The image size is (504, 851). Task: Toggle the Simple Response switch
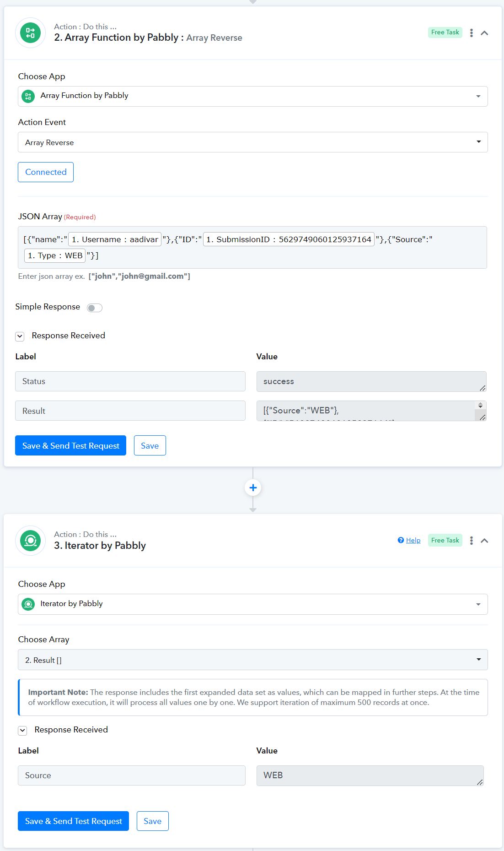(95, 308)
